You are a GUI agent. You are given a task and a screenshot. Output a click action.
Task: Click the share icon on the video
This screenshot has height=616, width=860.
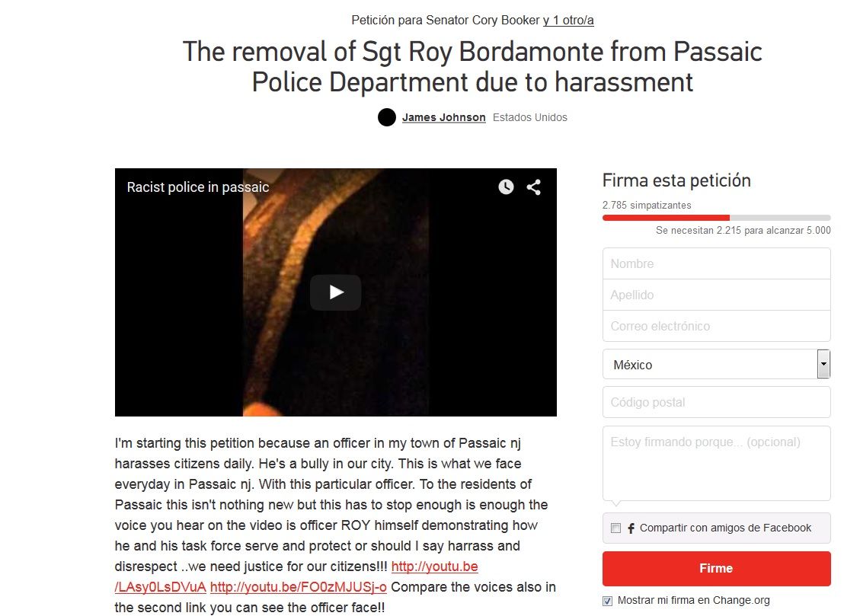(534, 187)
